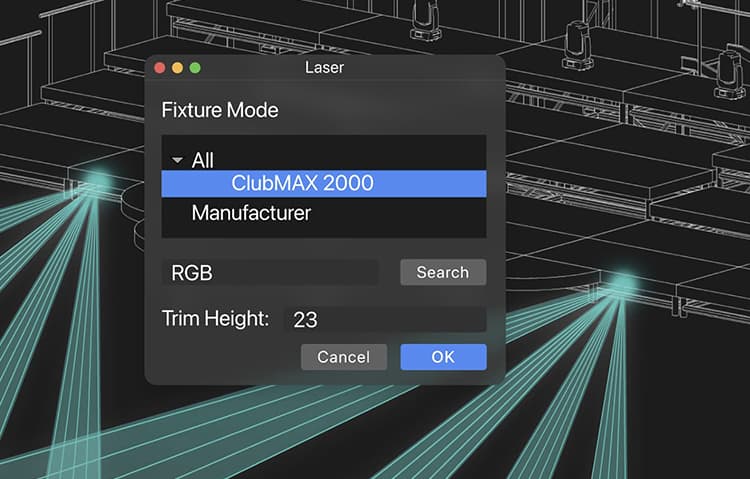
Task: Select the Manufacturer tree row
Action: click(324, 213)
